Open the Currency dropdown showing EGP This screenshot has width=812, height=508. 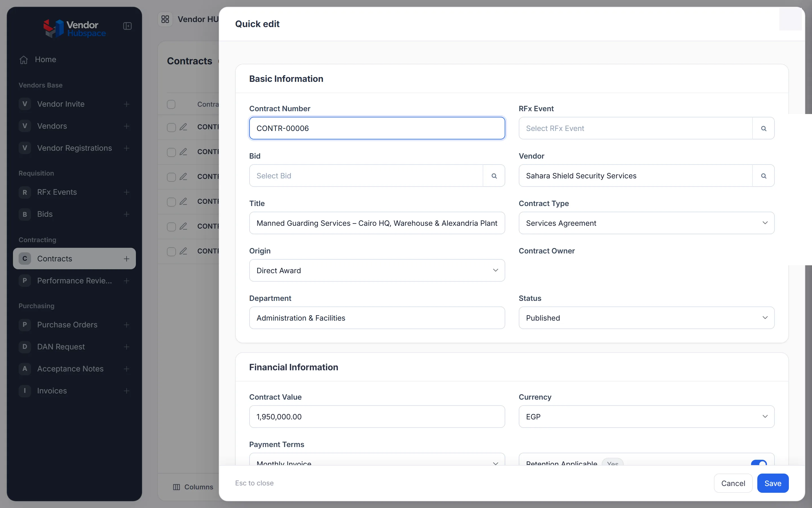pyautogui.click(x=646, y=417)
